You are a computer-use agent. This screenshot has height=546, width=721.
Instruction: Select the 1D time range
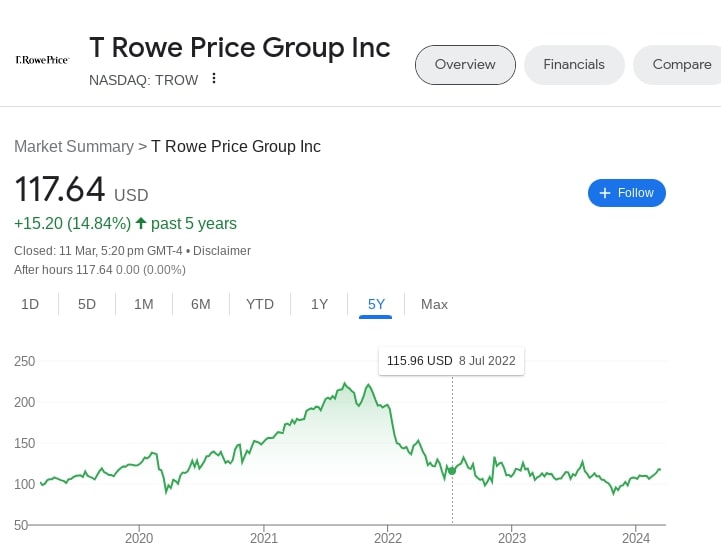coord(30,304)
